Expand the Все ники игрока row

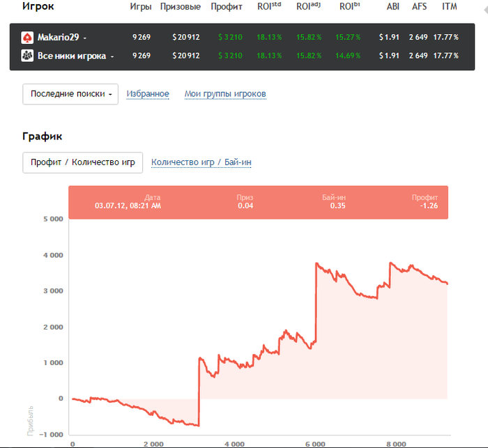[x=112, y=56]
